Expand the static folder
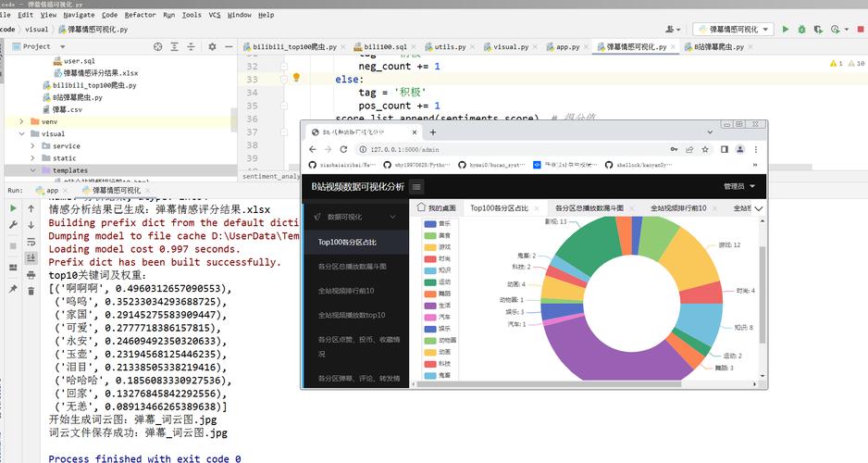 point(32,157)
